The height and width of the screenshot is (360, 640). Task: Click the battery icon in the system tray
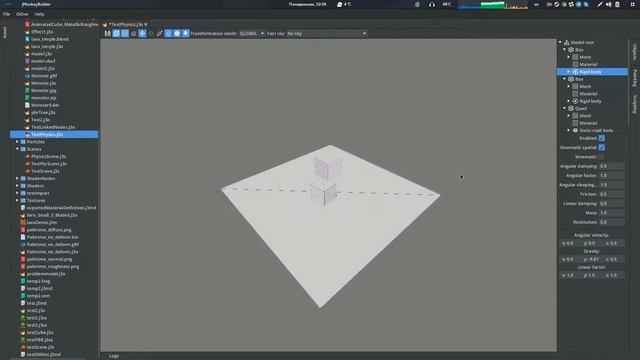[617, 4]
